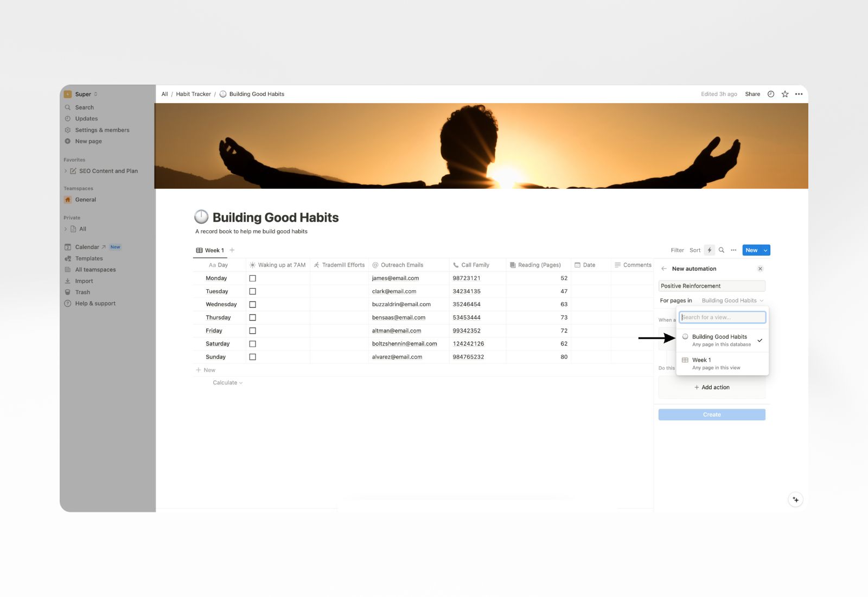The image size is (868, 597).
Task: Toggle Thursday Waking up at 7AM checkbox
Action: [252, 317]
